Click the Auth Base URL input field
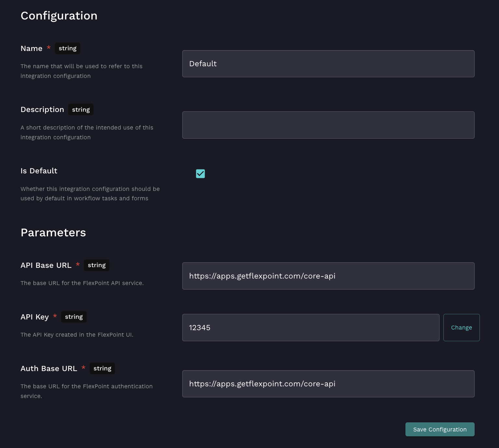 (x=328, y=384)
